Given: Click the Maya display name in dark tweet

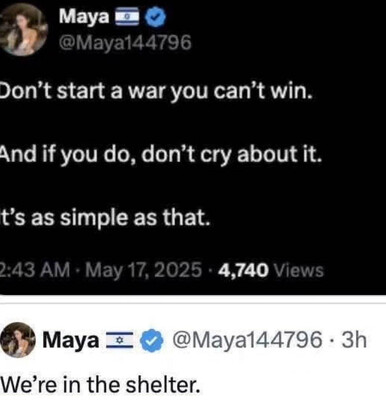Looking at the screenshot, I should coord(84,16).
